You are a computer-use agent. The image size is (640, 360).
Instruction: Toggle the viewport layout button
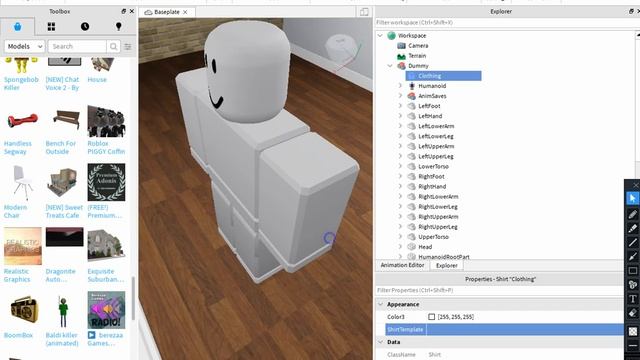(x=364, y=12)
